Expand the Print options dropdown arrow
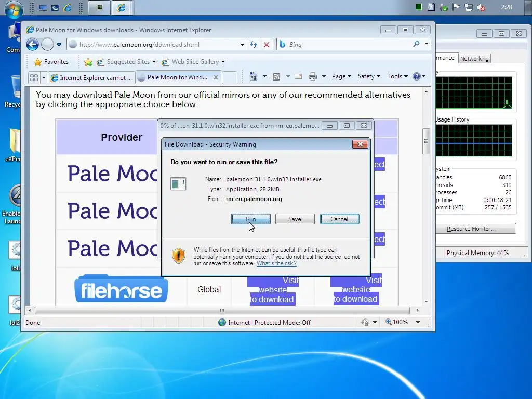 tap(324, 76)
